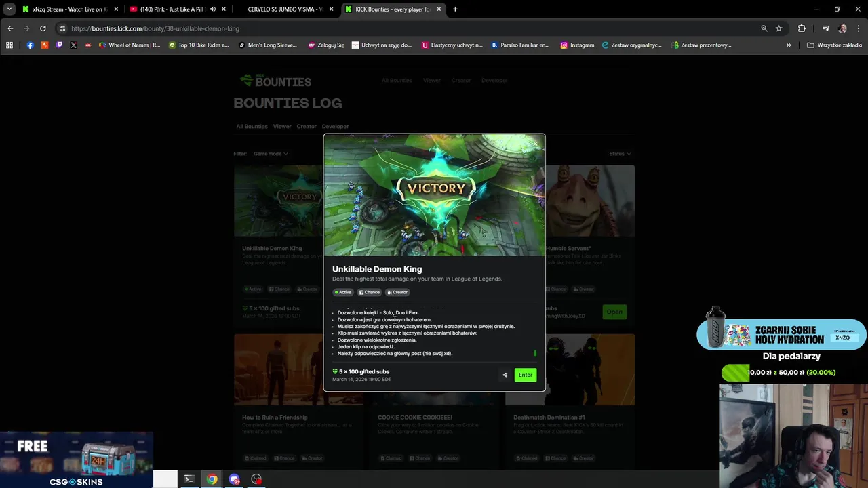Open Chrome from the taskbar
The height and width of the screenshot is (488, 868).
[x=212, y=479]
